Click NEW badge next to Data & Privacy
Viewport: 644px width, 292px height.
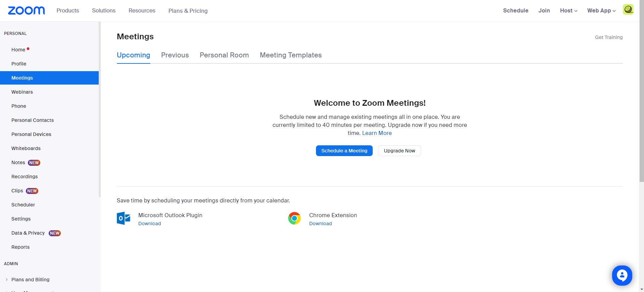pyautogui.click(x=55, y=233)
